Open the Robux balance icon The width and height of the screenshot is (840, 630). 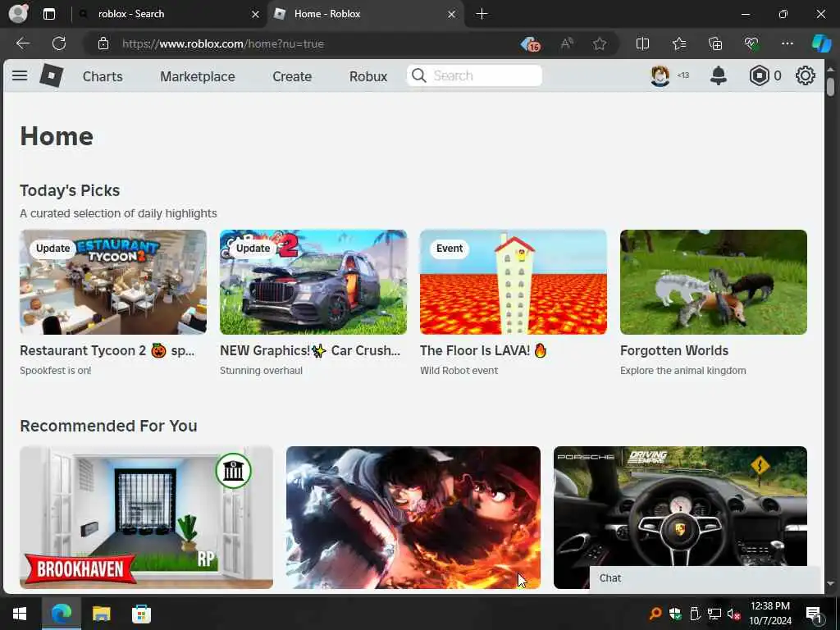[759, 75]
